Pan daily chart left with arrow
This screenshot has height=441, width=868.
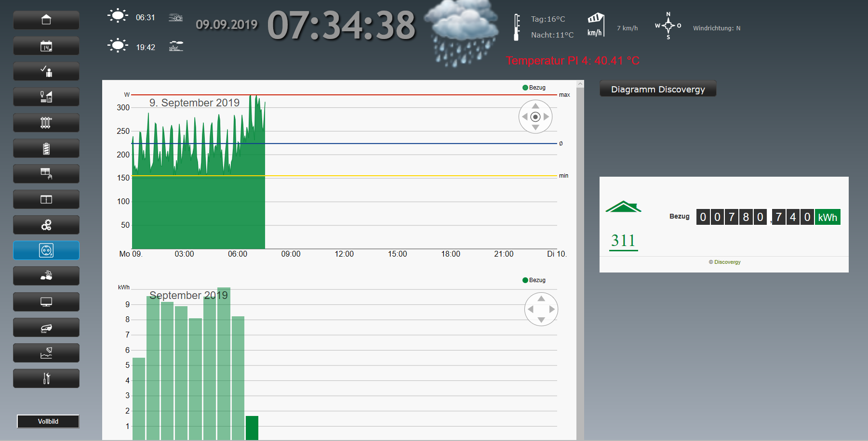point(525,117)
